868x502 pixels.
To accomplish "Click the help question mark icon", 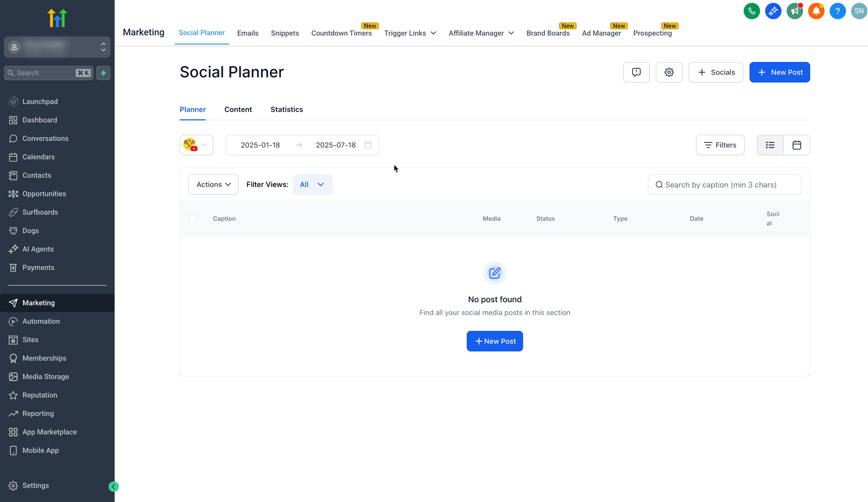I will (837, 11).
